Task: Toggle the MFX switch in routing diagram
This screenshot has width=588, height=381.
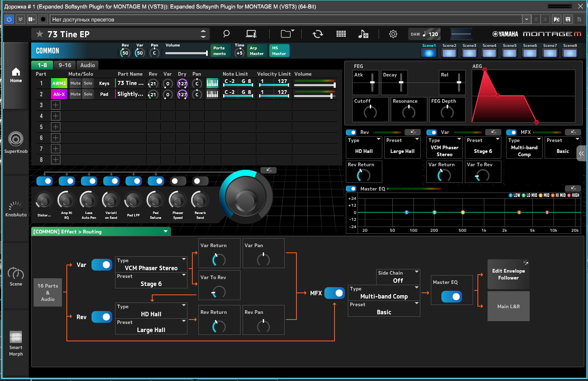Action: tap(334, 293)
